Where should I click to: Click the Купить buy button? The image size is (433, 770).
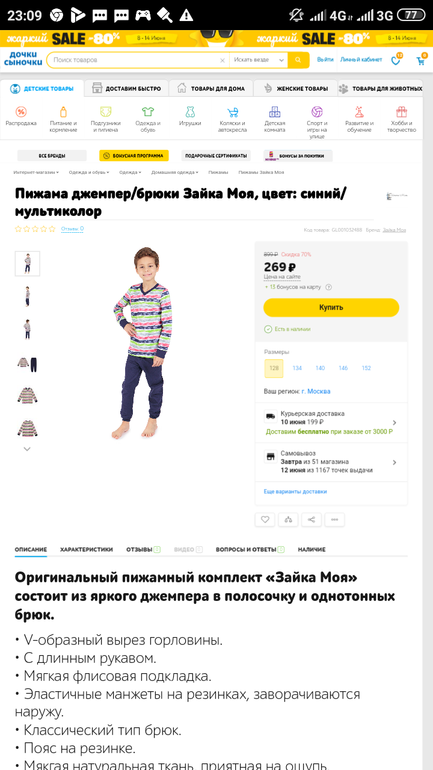click(x=331, y=307)
